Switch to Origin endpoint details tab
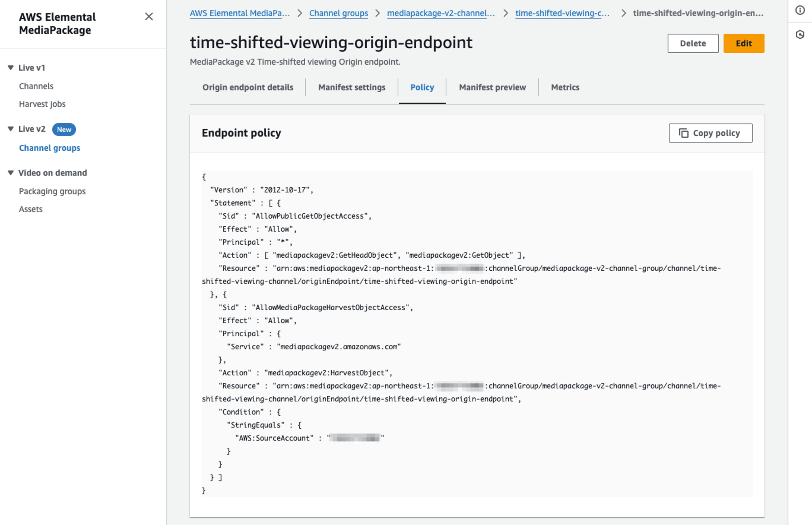Image resolution: width=812 pixels, height=525 pixels. [x=248, y=87]
